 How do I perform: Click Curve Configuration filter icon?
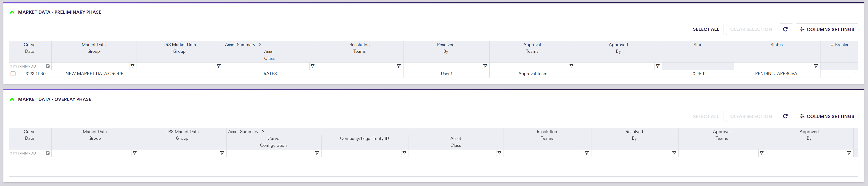coord(317,153)
